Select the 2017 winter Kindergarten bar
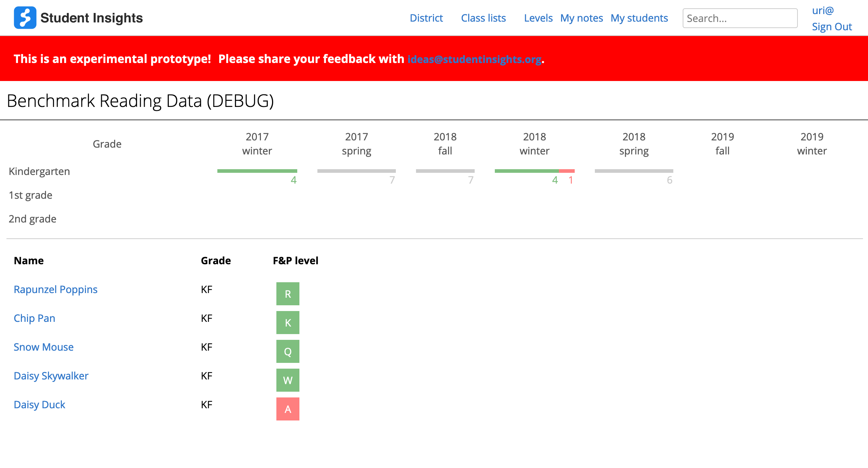Viewport: 868px width, 468px height. [257, 171]
